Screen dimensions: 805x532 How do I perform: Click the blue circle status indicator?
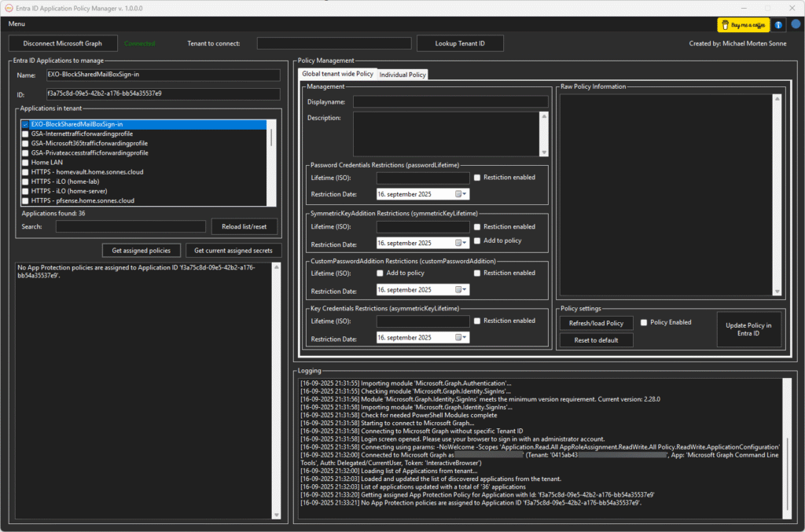[795, 24]
